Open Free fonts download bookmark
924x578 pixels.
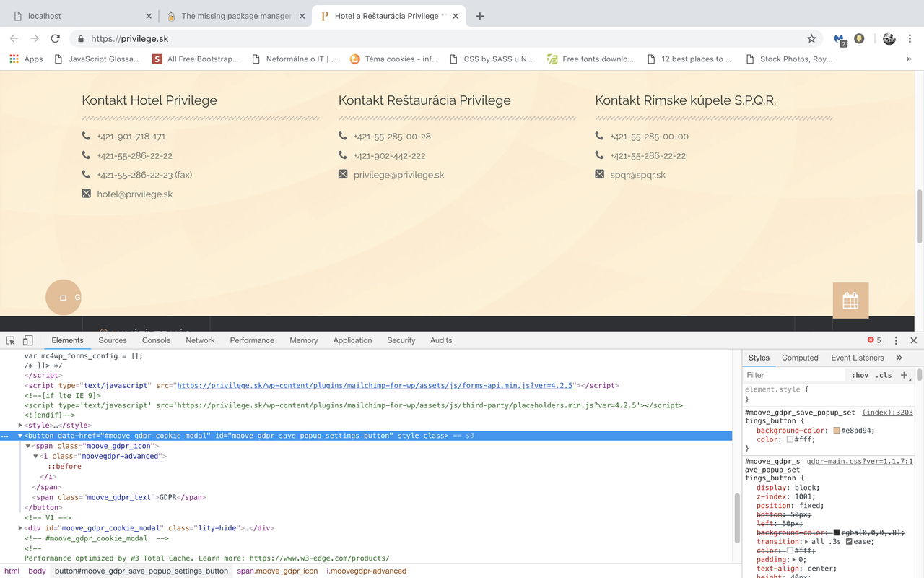pos(590,59)
